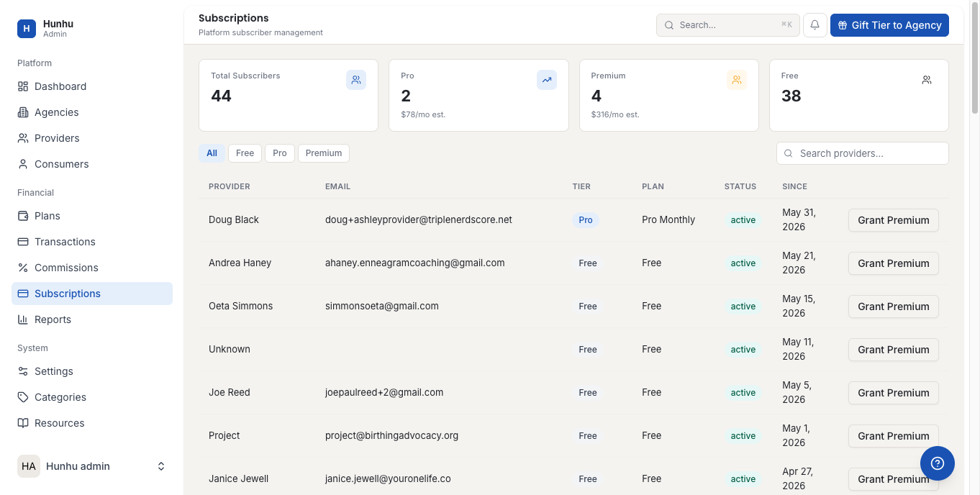
Task: Click the Categories tag icon
Action: tap(23, 397)
